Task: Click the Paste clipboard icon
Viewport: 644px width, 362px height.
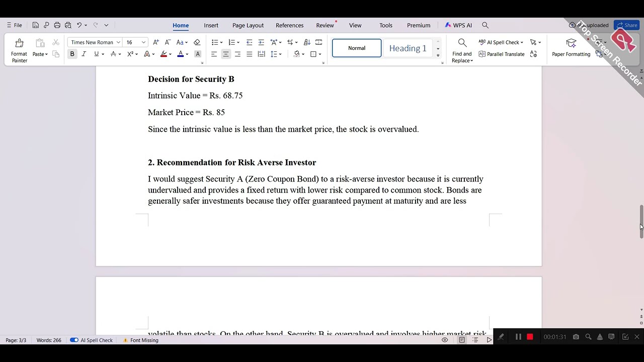Action: (40, 44)
